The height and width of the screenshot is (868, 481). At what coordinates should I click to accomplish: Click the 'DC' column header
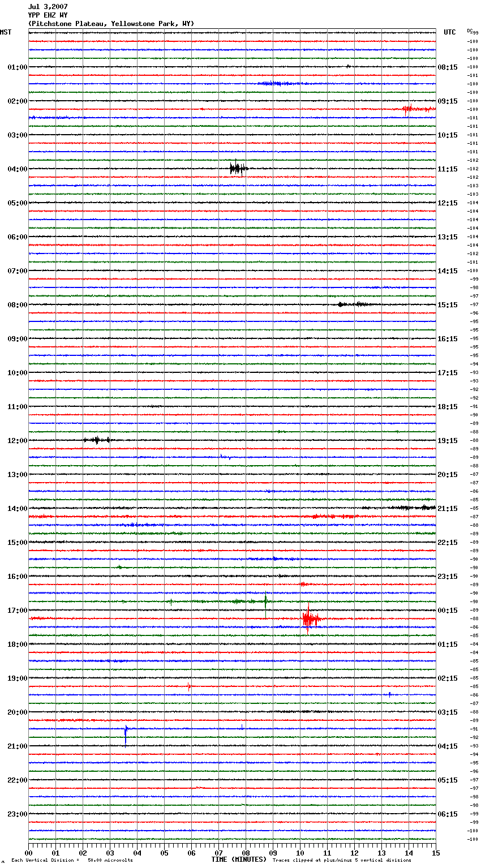coord(470,30)
